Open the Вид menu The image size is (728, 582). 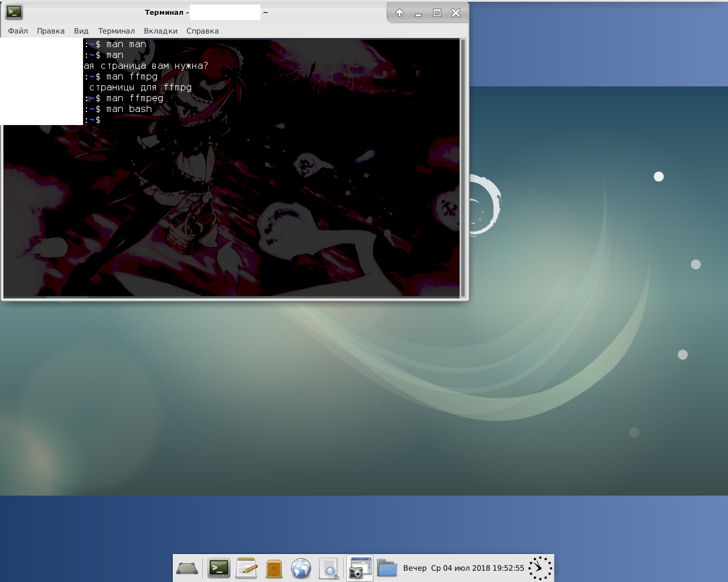(x=81, y=31)
